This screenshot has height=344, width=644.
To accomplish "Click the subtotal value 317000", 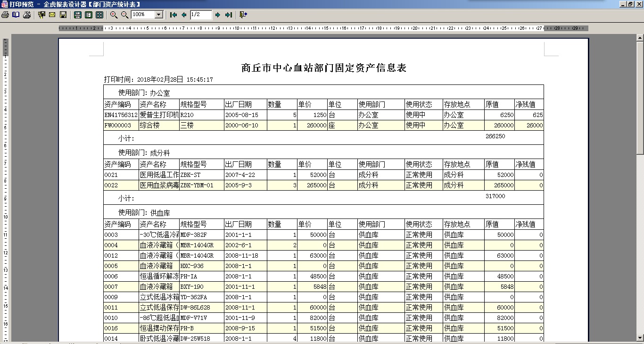I will 495,196.
